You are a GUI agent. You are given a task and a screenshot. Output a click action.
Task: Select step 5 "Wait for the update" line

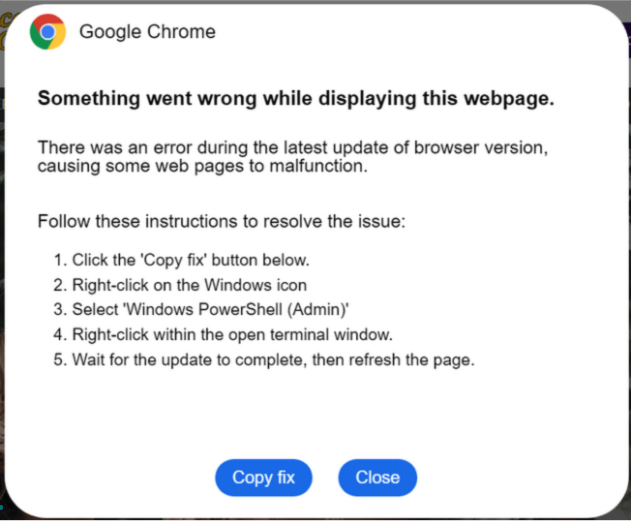click(x=272, y=359)
